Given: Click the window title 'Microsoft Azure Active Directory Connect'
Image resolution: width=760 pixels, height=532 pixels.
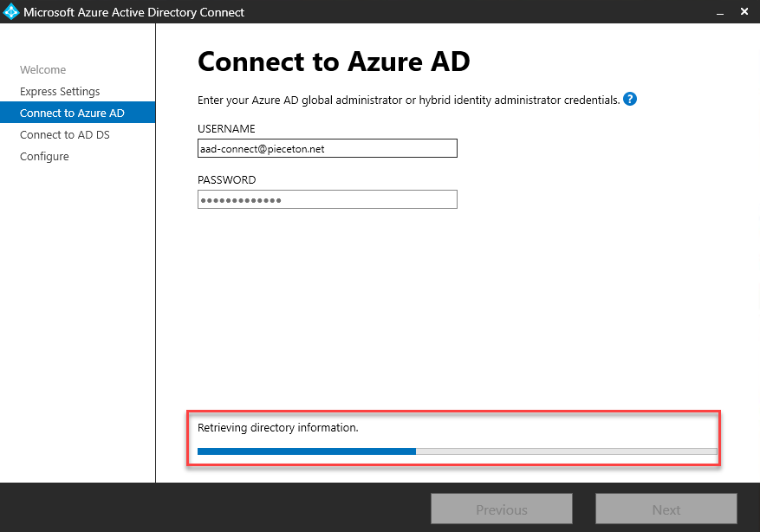Looking at the screenshot, I should point(133,12).
